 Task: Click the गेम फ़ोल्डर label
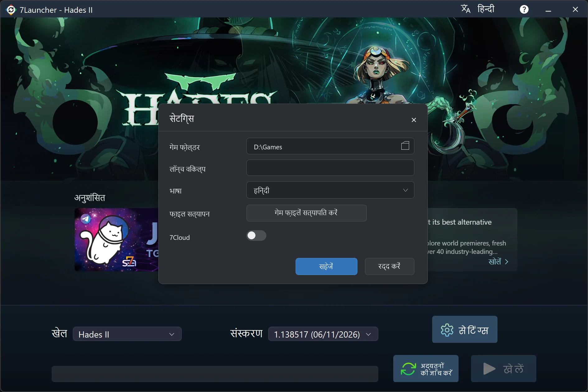(x=184, y=147)
